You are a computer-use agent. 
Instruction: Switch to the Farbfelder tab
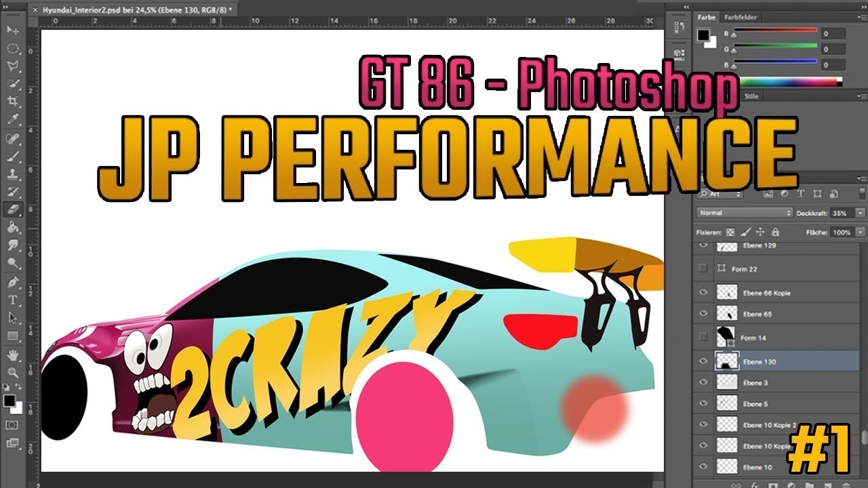tap(741, 17)
